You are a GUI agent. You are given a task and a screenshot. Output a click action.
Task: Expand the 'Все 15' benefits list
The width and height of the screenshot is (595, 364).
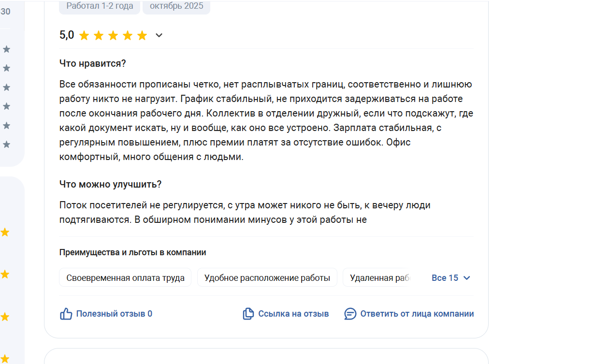click(x=445, y=278)
